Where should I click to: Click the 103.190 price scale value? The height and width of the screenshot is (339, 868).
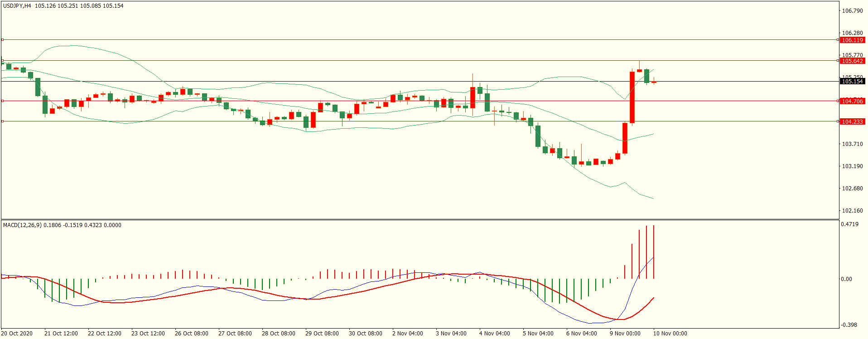pyautogui.click(x=852, y=166)
